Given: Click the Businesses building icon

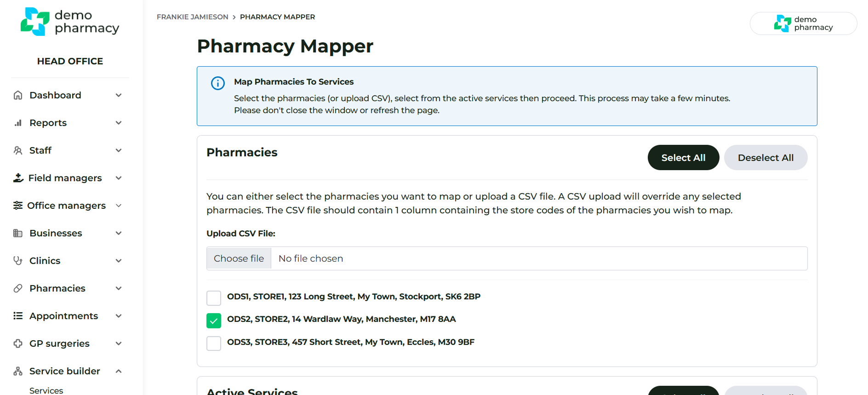Looking at the screenshot, I should [x=18, y=233].
